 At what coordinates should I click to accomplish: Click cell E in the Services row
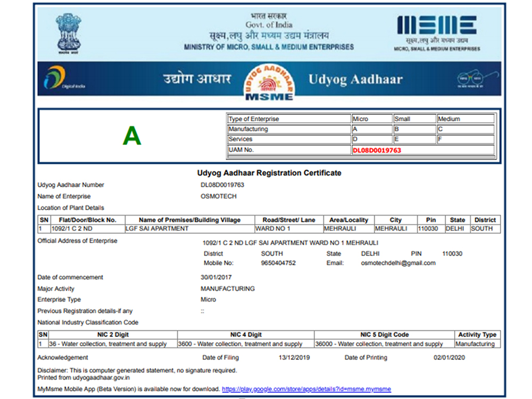[414, 139]
